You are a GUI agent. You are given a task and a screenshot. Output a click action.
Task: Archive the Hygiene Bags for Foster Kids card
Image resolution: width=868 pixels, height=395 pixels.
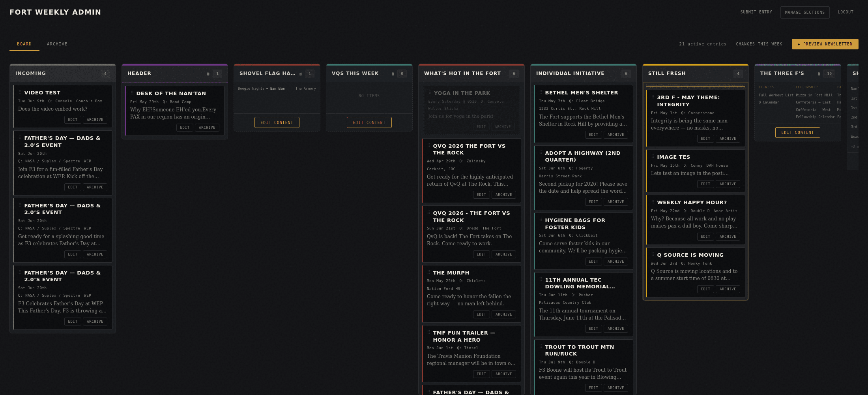click(616, 261)
